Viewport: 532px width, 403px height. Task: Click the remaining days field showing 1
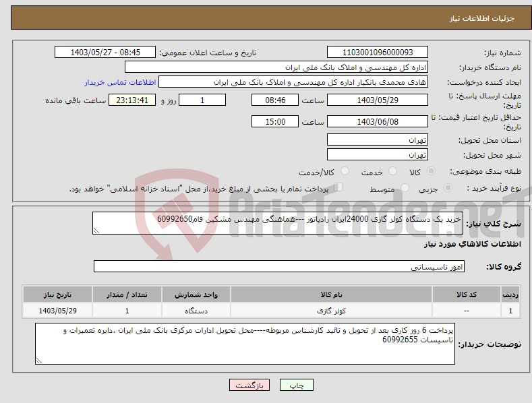pos(202,100)
